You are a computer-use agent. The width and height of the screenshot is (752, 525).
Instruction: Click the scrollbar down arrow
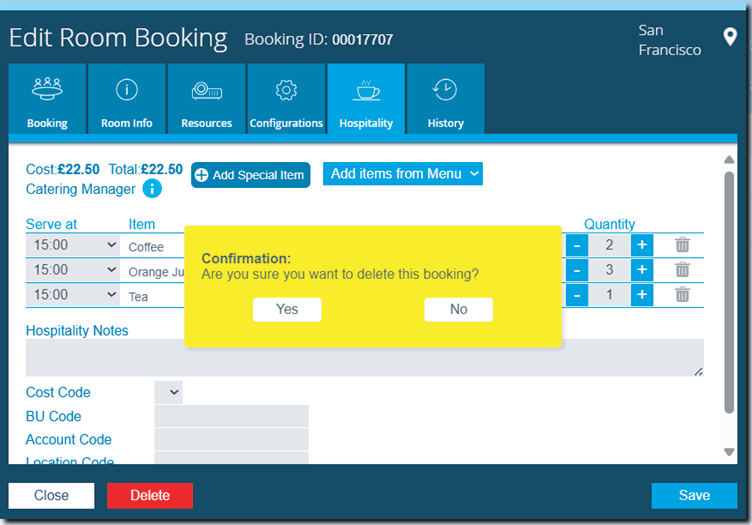729,452
